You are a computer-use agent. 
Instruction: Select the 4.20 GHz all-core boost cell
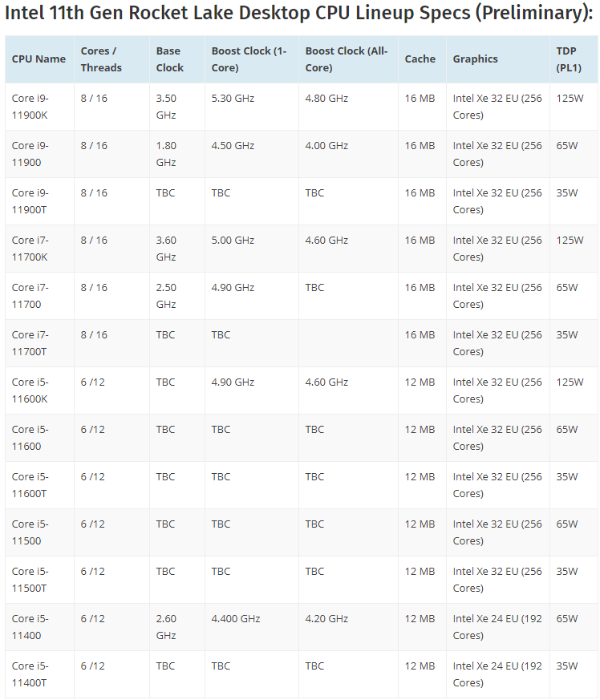click(326, 619)
